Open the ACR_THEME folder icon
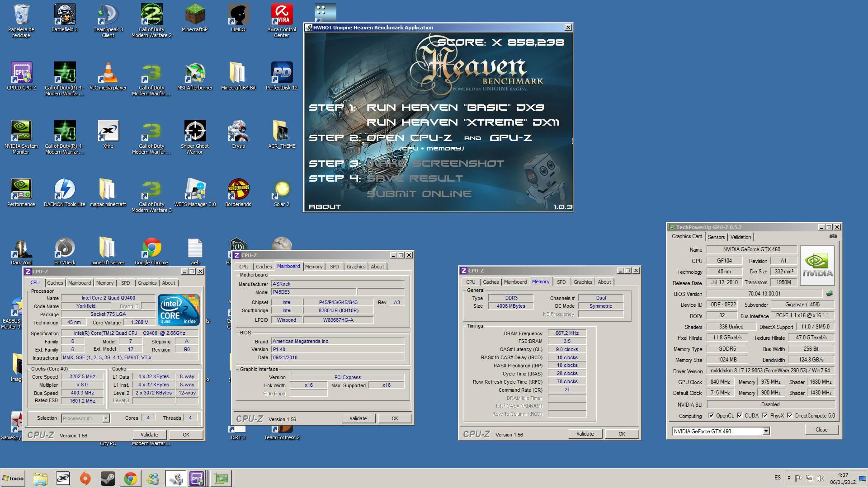Screen dimensions: 868x488 (x=282, y=134)
